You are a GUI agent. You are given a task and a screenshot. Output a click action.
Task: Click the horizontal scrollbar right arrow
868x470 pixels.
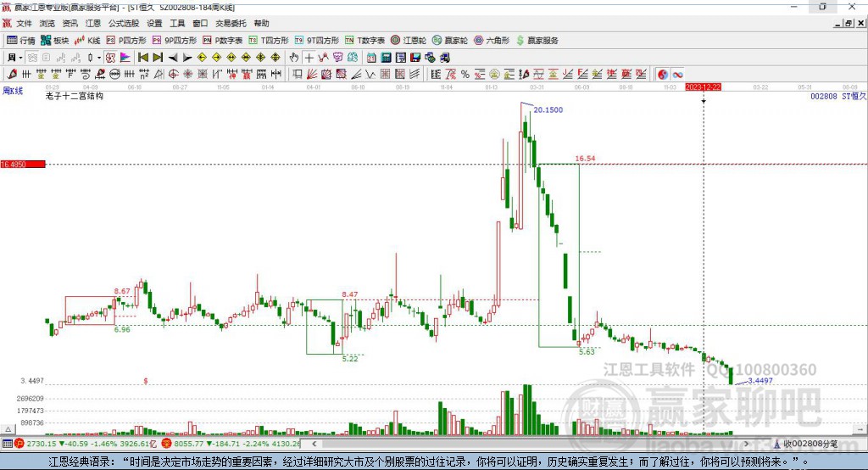(x=746, y=444)
